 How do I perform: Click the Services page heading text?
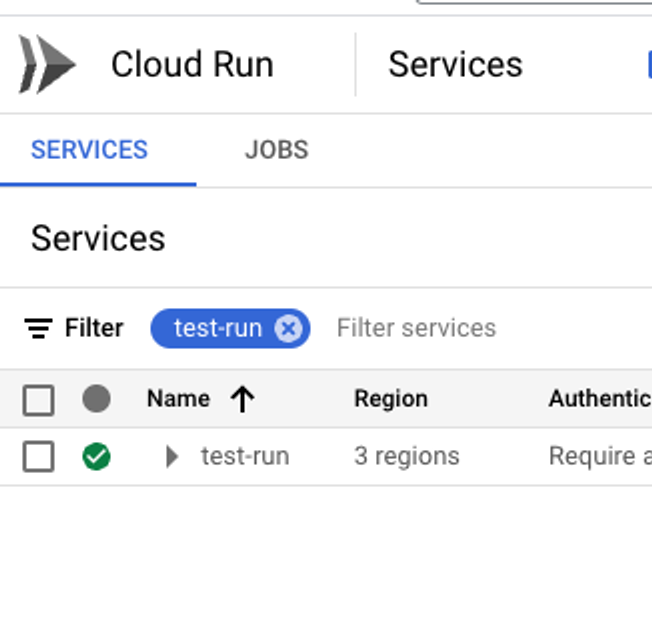click(98, 238)
